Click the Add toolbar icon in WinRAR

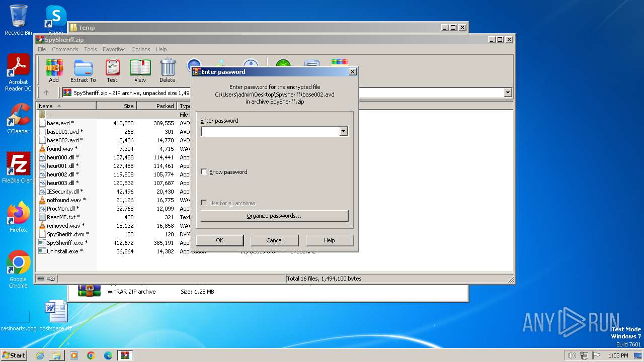54,70
